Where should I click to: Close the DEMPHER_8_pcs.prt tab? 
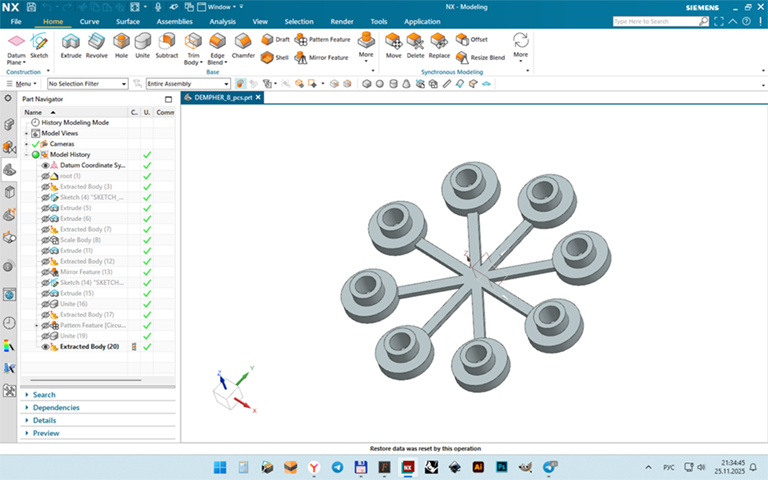pos(258,97)
